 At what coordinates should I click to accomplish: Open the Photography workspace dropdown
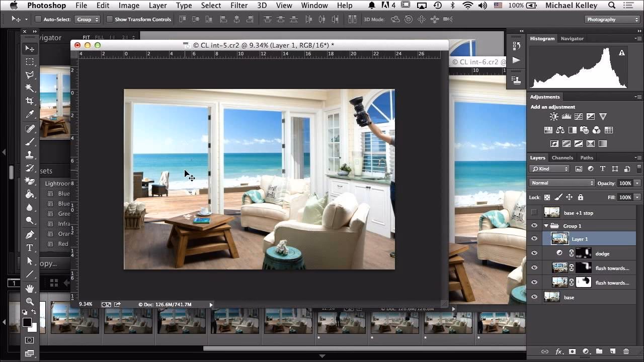tap(612, 20)
